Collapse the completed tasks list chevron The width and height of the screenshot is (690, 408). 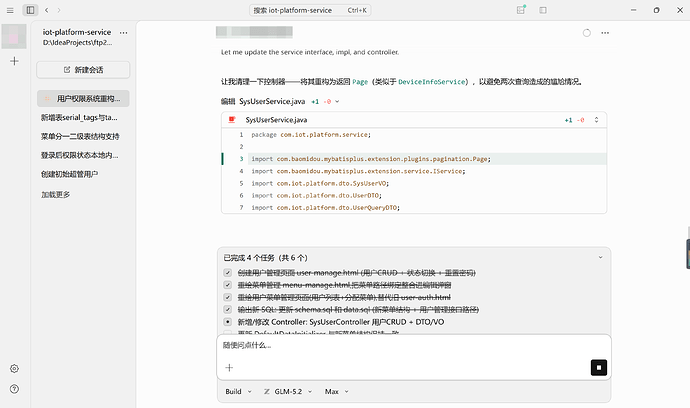[x=600, y=257]
